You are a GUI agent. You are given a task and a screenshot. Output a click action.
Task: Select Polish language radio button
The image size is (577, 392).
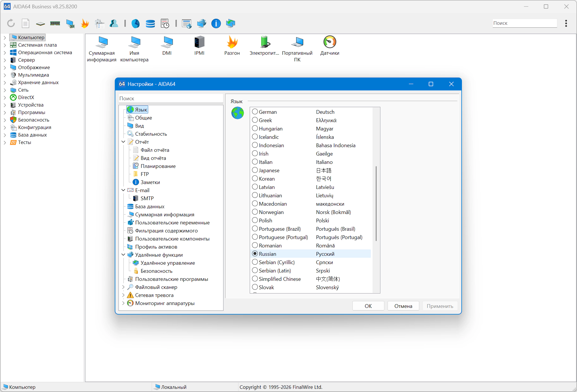[x=255, y=220]
